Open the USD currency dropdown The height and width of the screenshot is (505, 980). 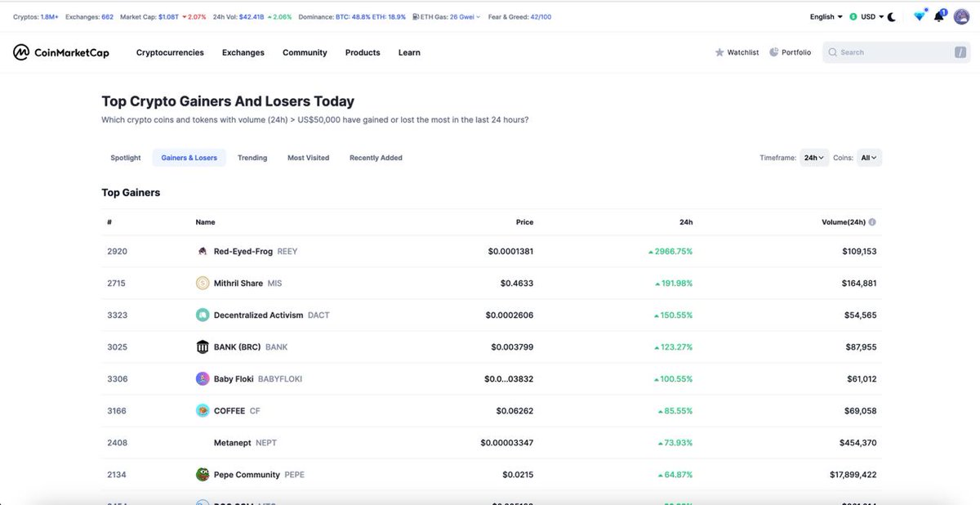tap(866, 16)
